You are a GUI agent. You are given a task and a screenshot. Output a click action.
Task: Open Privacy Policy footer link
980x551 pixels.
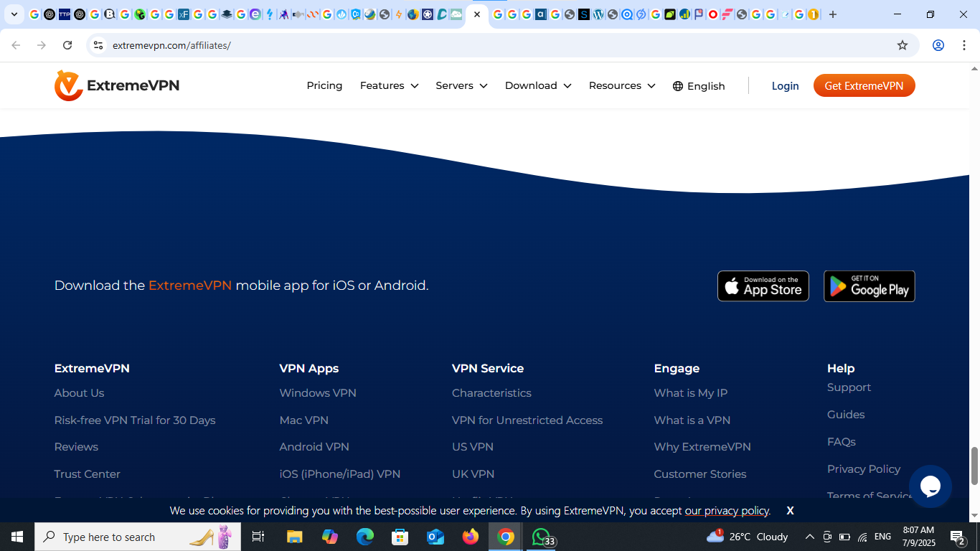click(x=863, y=469)
